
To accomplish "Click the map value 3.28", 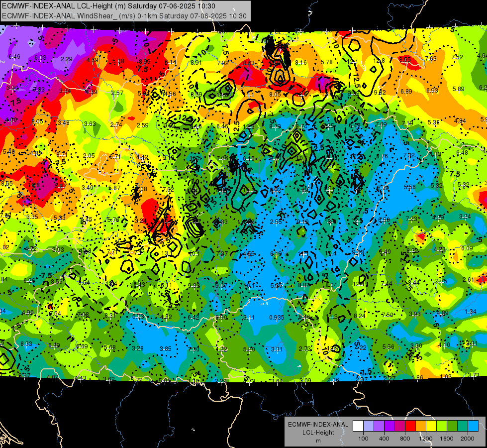I will pos(138,348).
